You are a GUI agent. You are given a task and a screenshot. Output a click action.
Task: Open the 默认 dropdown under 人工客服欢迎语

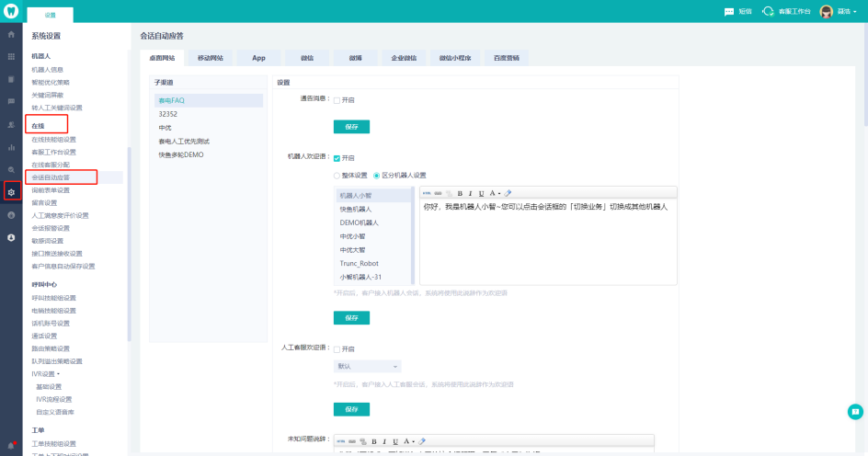(367, 366)
